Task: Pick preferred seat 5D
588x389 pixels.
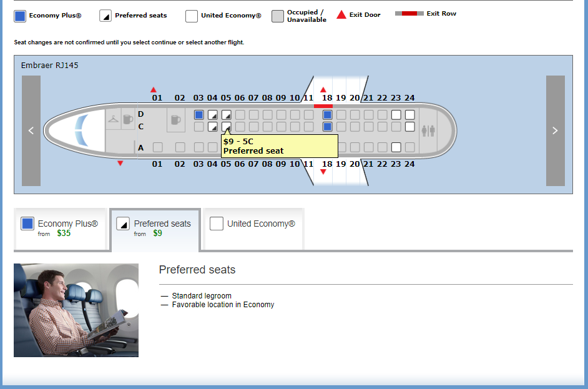Action: 227,115
